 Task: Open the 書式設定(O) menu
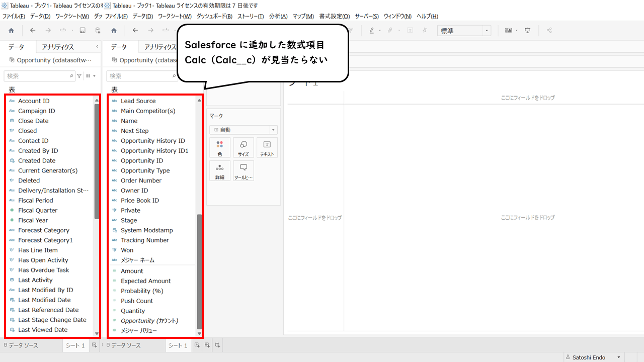(x=335, y=17)
